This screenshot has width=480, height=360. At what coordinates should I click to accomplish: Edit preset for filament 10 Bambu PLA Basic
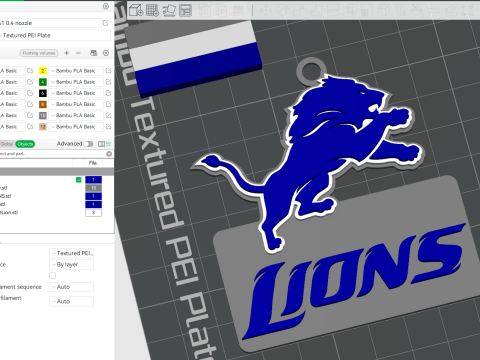[108, 115]
